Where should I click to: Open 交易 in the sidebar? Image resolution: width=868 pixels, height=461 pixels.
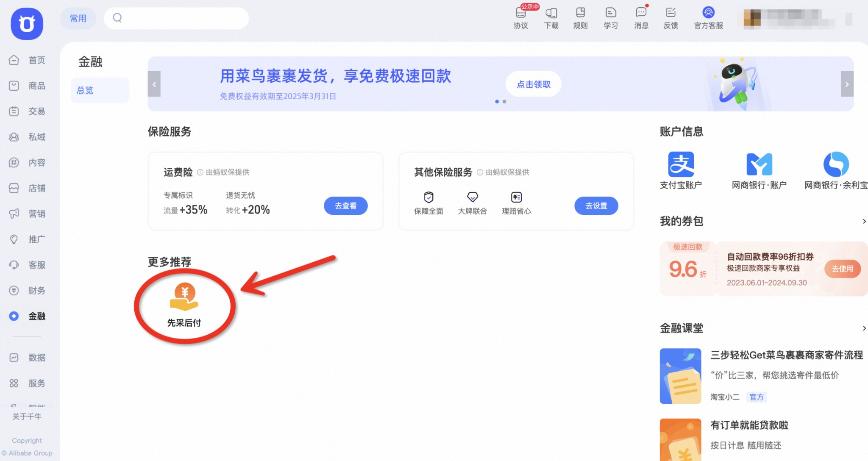point(28,111)
